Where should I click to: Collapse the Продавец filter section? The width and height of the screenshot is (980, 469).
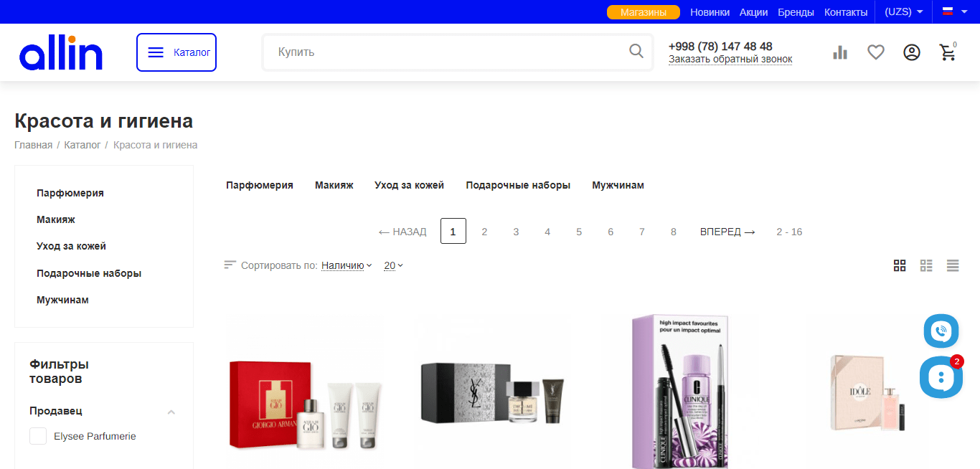pos(171,412)
